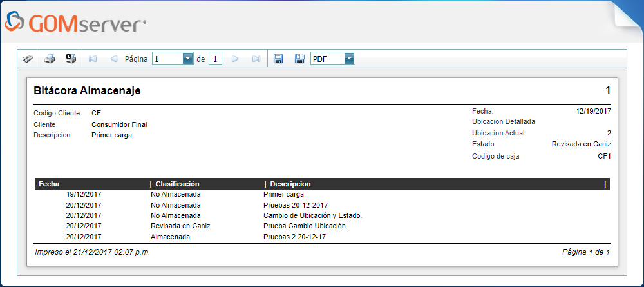Navigate to the previous report page
This screenshot has width=644, height=287.
(113, 59)
